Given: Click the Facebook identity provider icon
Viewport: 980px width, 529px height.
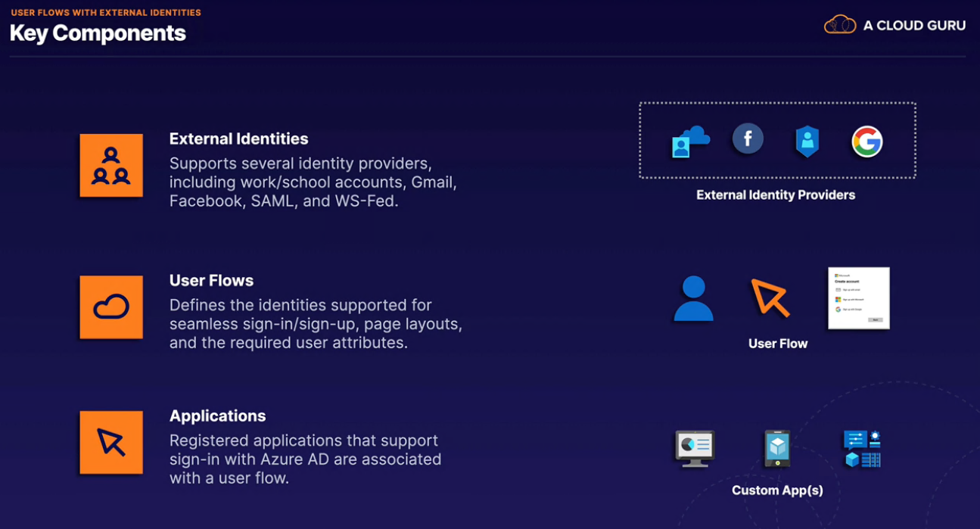Looking at the screenshot, I should (x=748, y=138).
